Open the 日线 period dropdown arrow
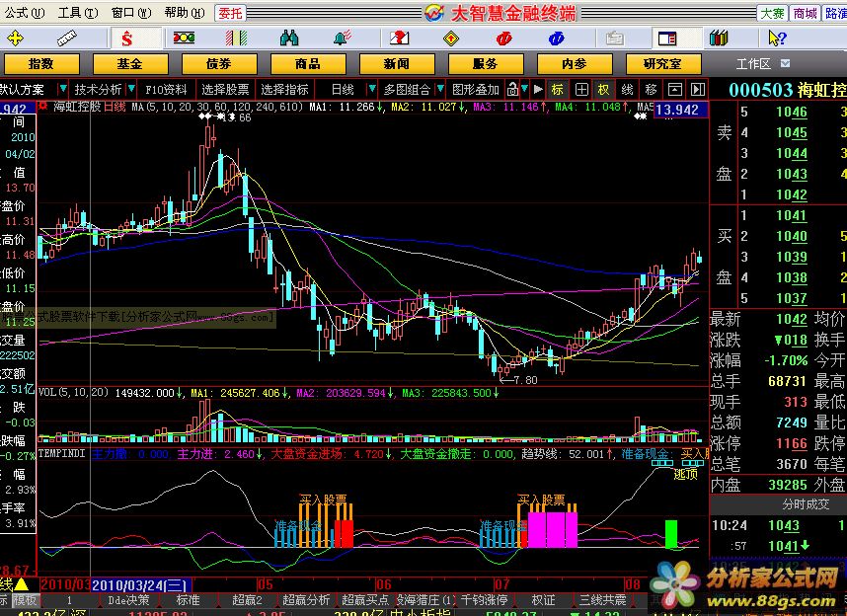Viewport: 847px width, 616px height. click(x=371, y=89)
